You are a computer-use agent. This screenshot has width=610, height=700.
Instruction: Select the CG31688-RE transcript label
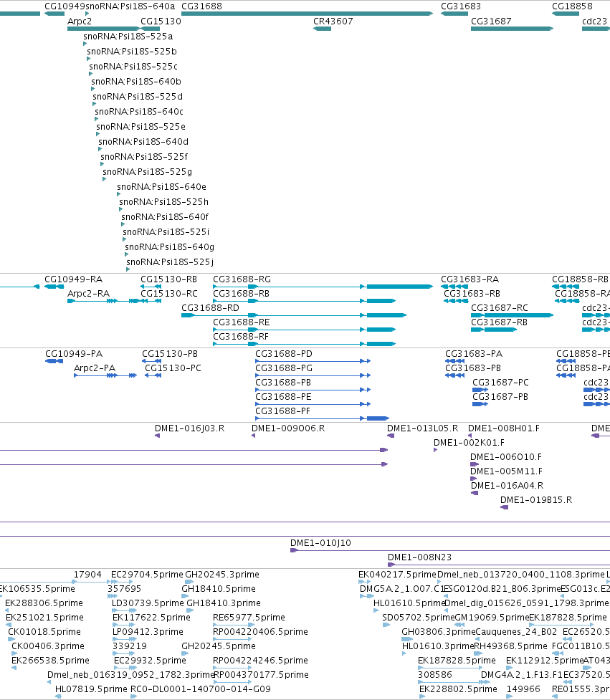[241, 322]
